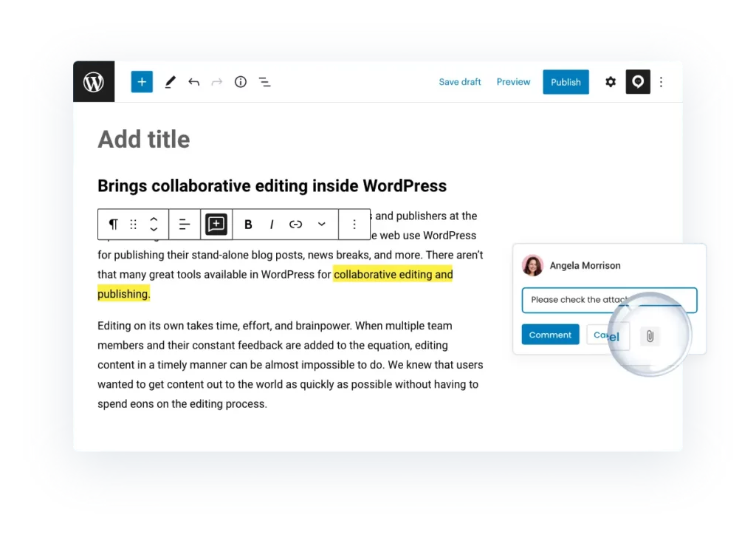Click the WordPress logo icon

(94, 81)
